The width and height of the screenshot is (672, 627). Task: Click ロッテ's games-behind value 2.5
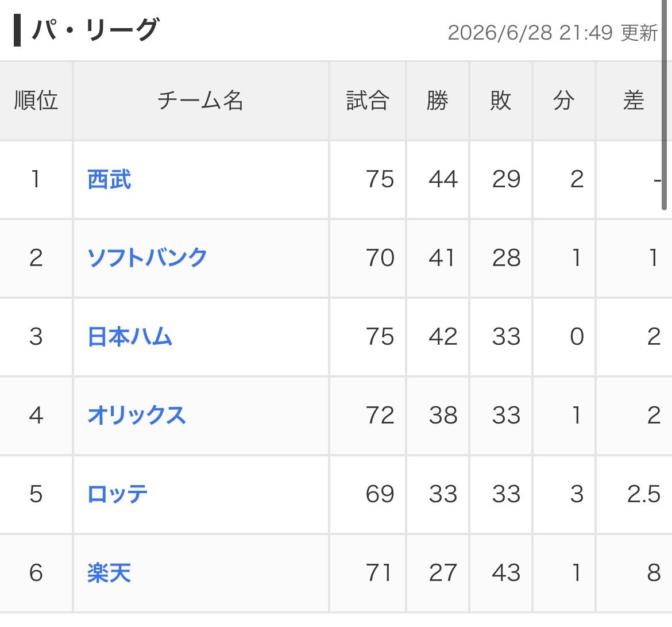pos(644,494)
